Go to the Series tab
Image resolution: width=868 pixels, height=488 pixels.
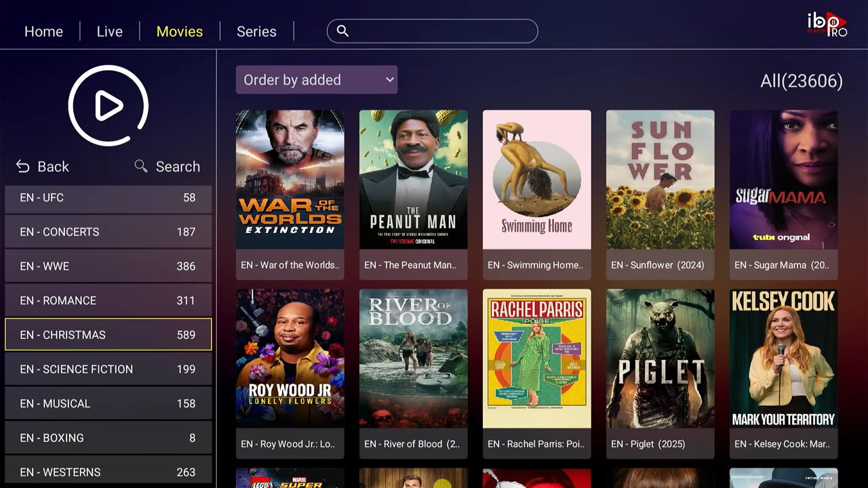[256, 31]
